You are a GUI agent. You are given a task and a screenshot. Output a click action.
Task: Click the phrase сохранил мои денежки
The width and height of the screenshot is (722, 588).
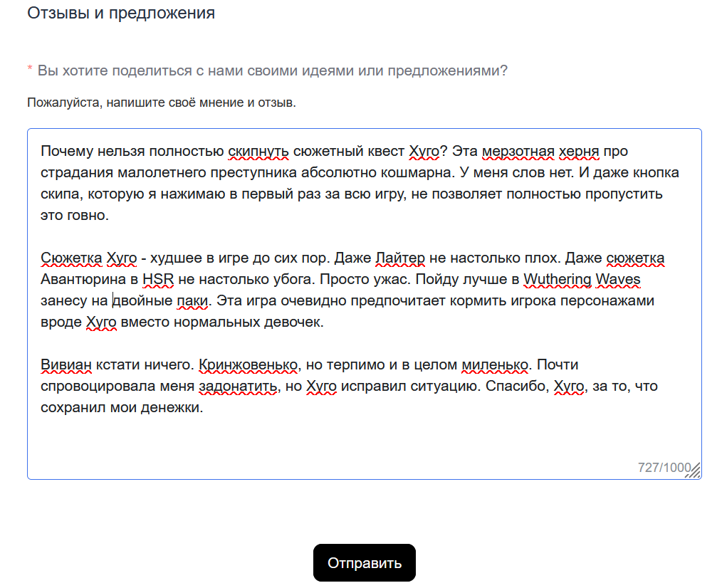[120, 407]
